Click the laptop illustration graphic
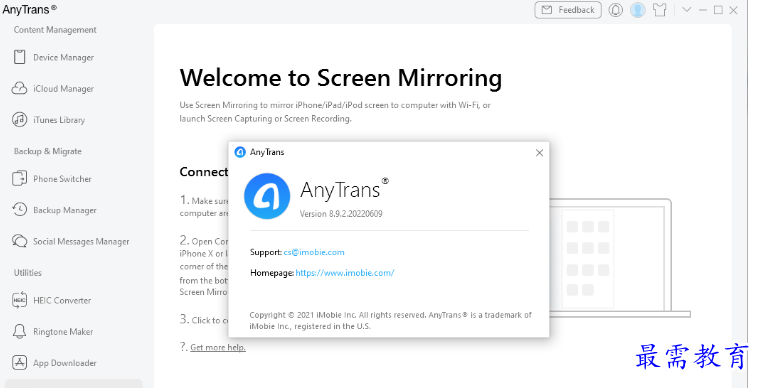This screenshot has width=757, height=388. pyautogui.click(x=620, y=258)
